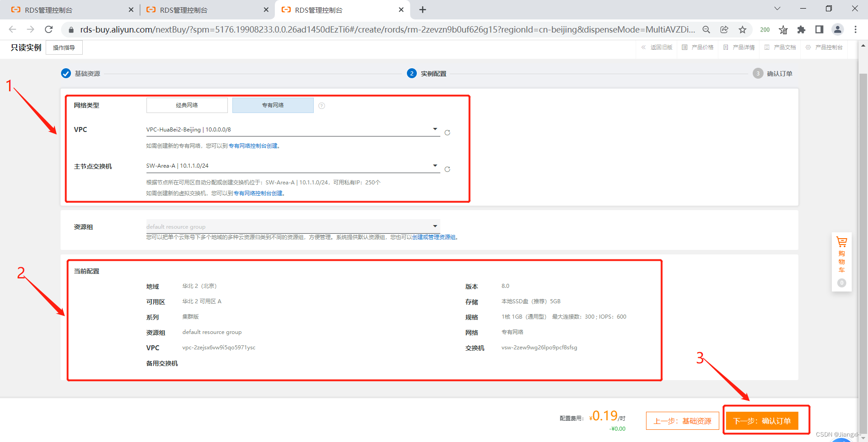The width and height of the screenshot is (868, 442).
Task: Open Chrome's three-dot menu
Action: (855, 29)
